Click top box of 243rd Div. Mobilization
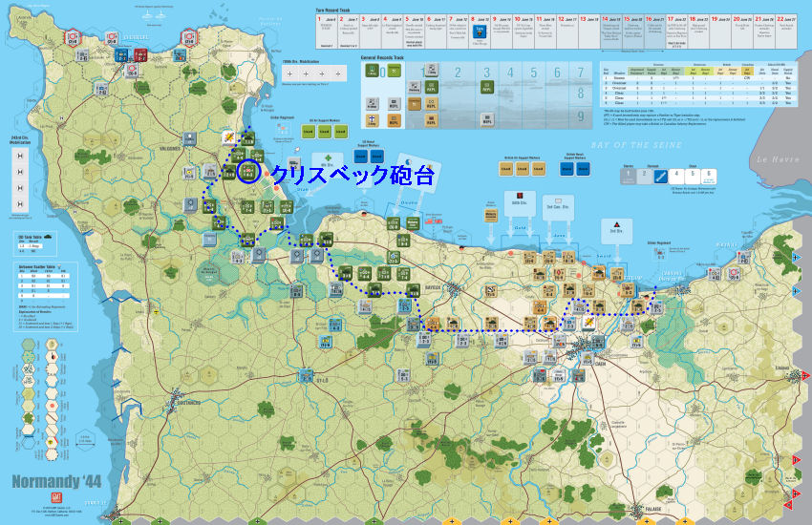This screenshot has height=525, width=812. pyautogui.click(x=20, y=156)
